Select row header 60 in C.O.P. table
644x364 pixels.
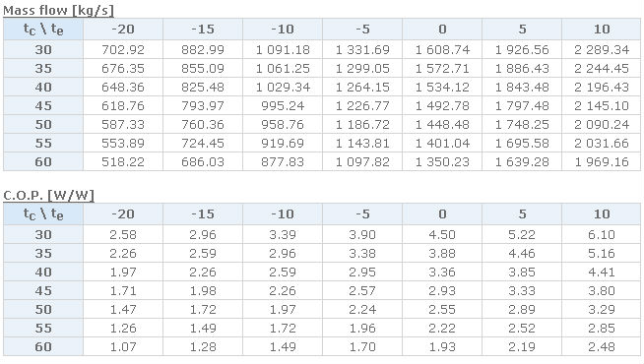coord(43,346)
